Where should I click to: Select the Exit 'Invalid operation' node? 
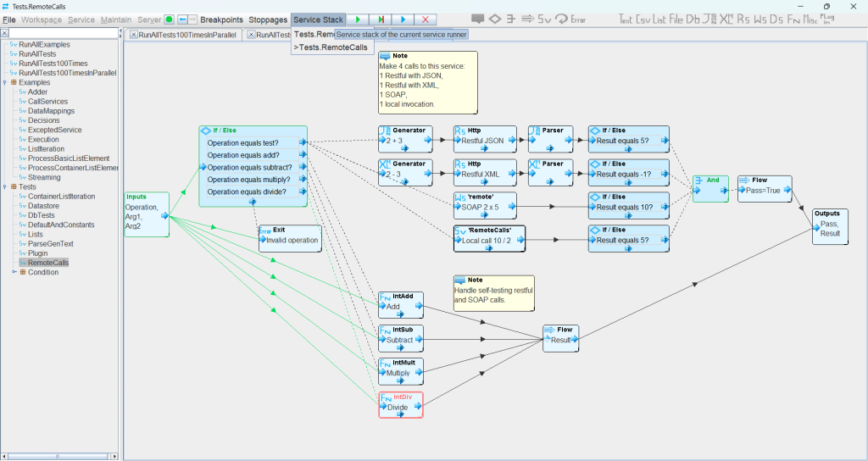click(290, 238)
